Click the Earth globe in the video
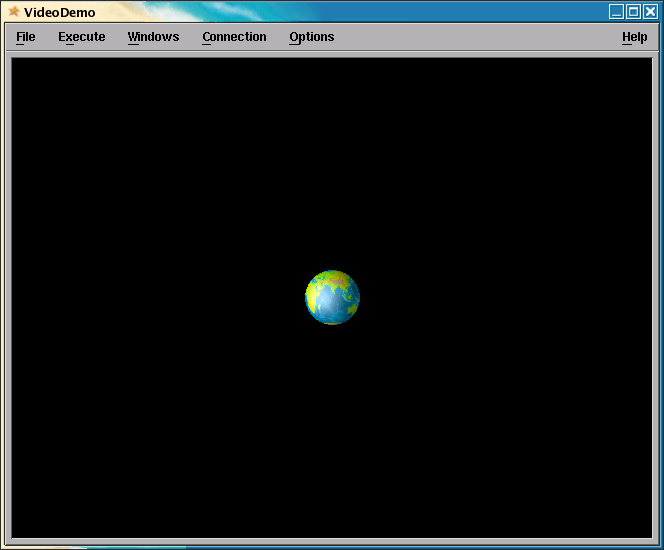The width and height of the screenshot is (664, 550). 332,297
